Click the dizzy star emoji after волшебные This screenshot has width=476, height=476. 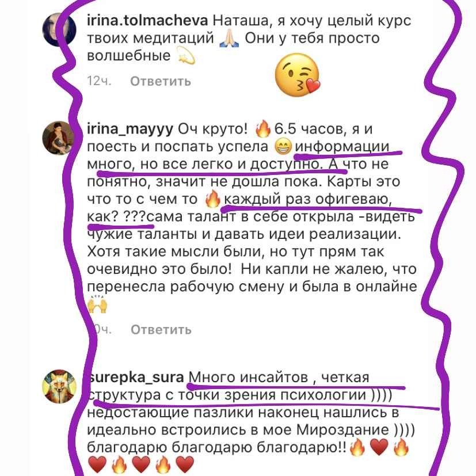(x=186, y=56)
